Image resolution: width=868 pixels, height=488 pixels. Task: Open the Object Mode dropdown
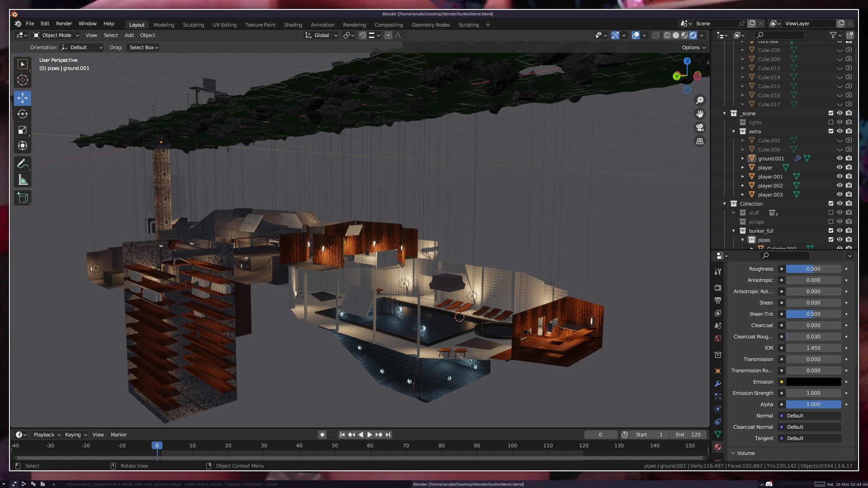pos(56,35)
